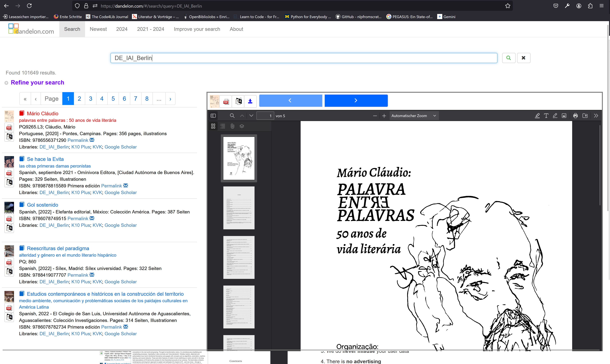Open Se hace la Evita result
Screen dimensions: 610x364
click(45, 159)
